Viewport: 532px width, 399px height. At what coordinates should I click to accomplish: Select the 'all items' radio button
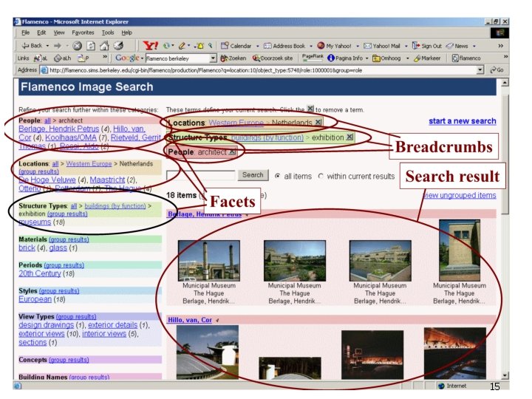278,176
